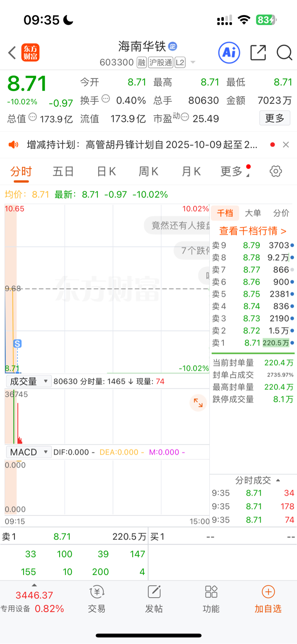Open the 增减持计划 announcement text
The height and width of the screenshot is (644, 297).
tap(142, 144)
